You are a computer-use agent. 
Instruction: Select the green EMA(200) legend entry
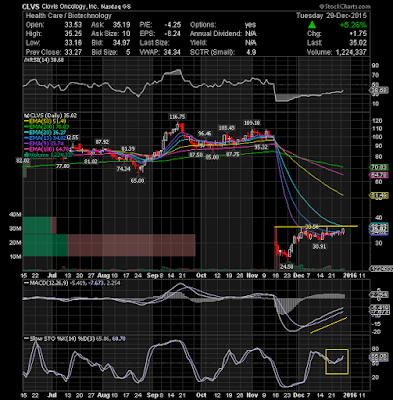tap(47, 127)
